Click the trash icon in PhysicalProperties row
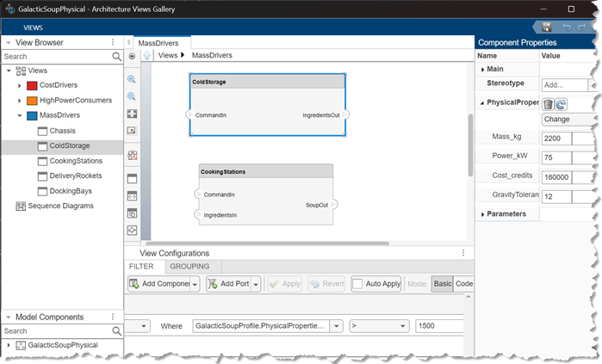Viewport: 602px width, 364px height. pyautogui.click(x=548, y=103)
